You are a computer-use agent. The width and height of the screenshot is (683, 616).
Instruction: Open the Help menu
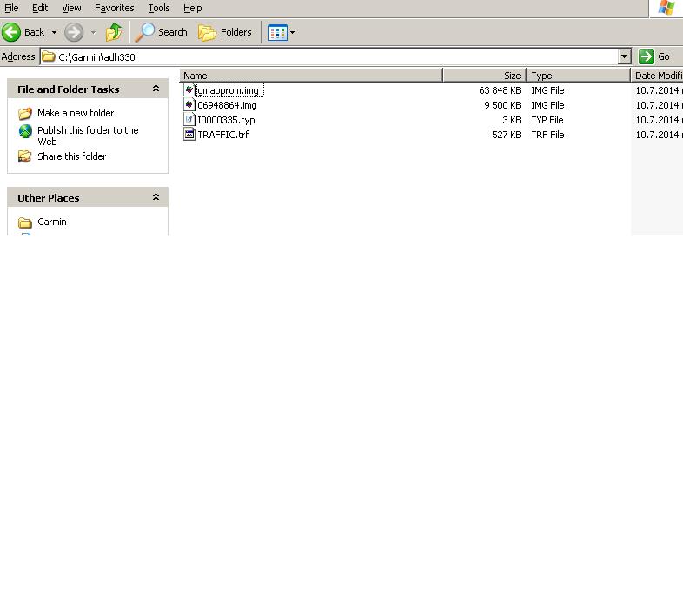[x=192, y=8]
